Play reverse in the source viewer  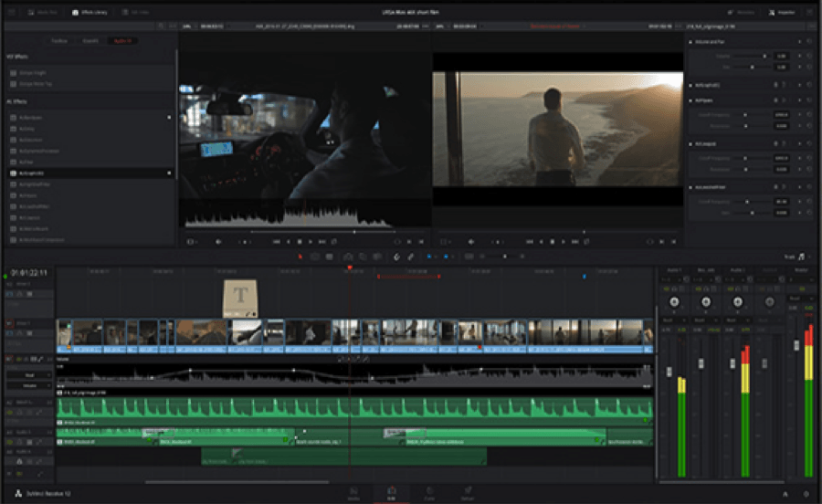tap(289, 242)
